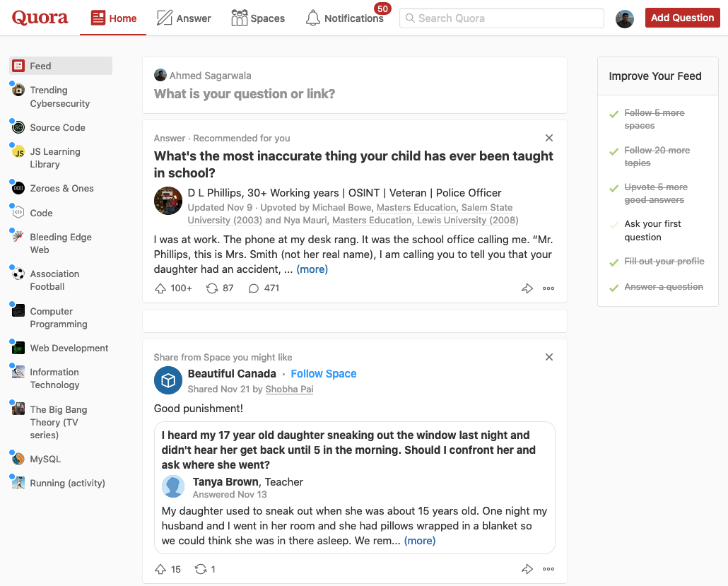Click D L Phillips profile photo
This screenshot has width=728, height=586.
point(168,201)
